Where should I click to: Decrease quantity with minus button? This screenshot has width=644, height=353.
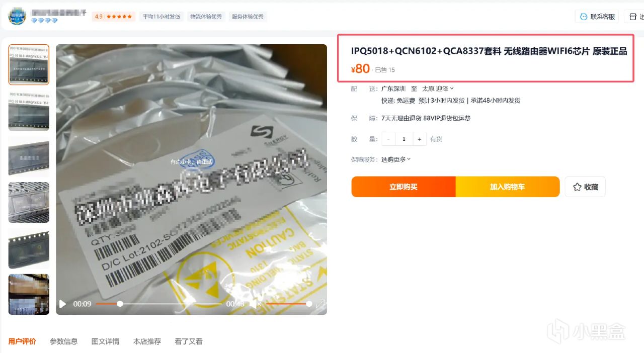(388, 139)
